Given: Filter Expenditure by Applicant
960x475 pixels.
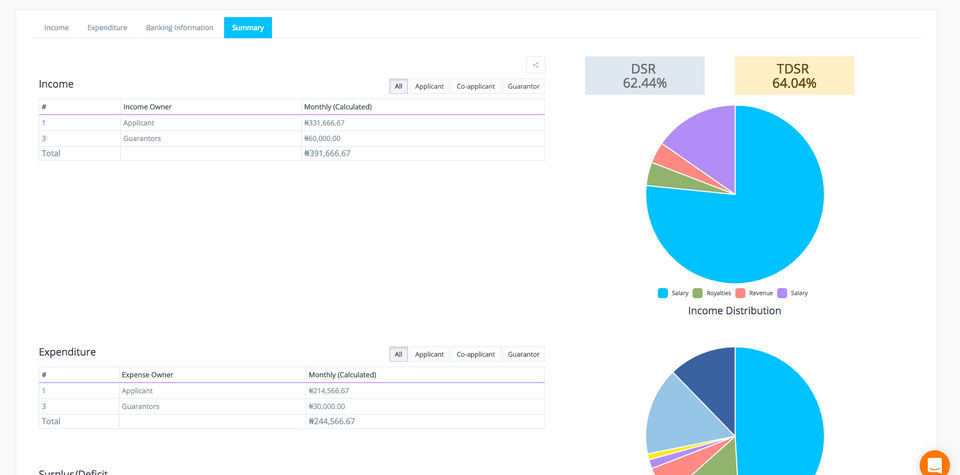Looking at the screenshot, I should [x=429, y=354].
